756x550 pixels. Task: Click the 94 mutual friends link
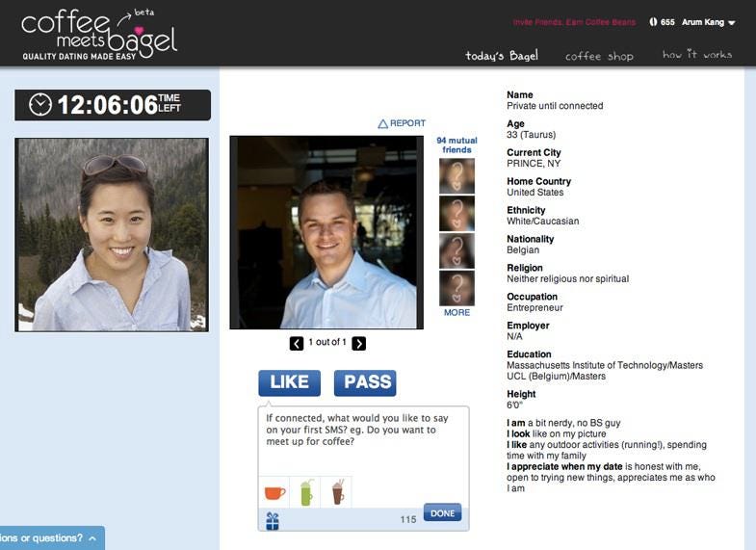click(x=456, y=145)
